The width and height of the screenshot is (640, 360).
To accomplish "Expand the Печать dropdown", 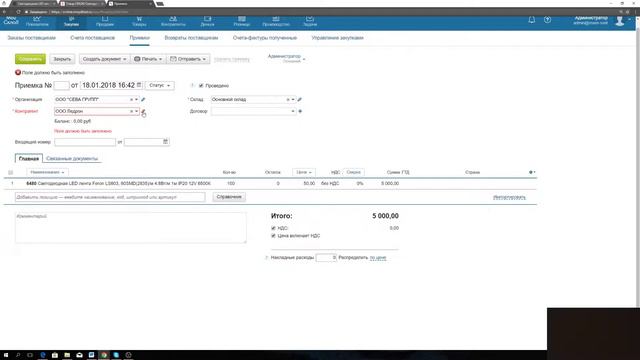I will click(148, 59).
